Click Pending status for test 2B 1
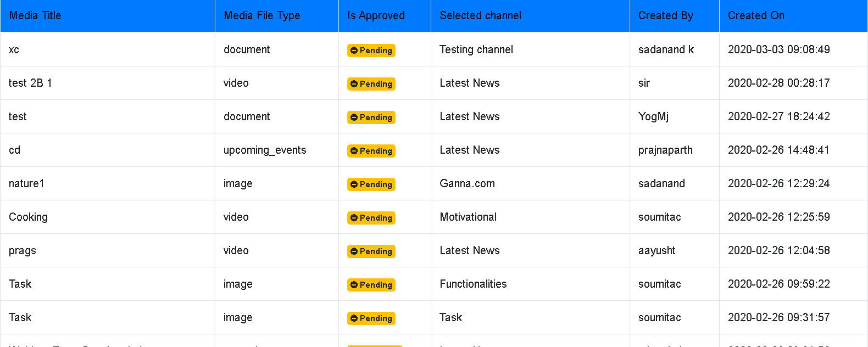Image resolution: width=868 pixels, height=347 pixels. [x=371, y=84]
